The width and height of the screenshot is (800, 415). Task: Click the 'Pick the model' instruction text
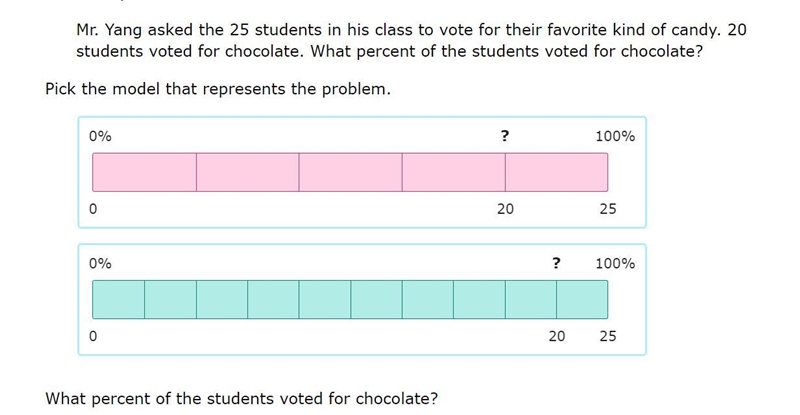pos(218,89)
